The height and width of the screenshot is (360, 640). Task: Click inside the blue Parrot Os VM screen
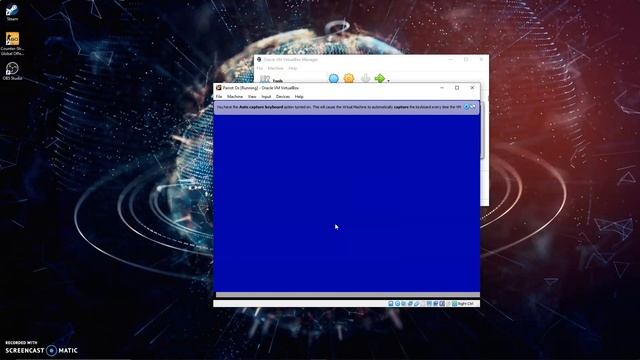pos(347,203)
